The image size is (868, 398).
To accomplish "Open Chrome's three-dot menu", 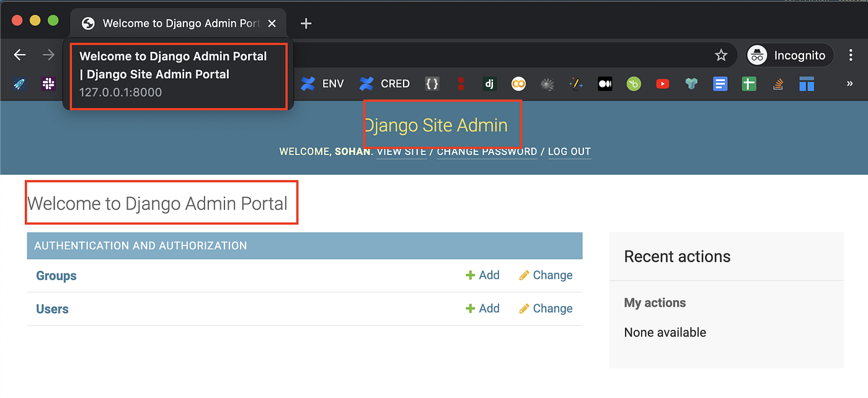I will [x=851, y=55].
